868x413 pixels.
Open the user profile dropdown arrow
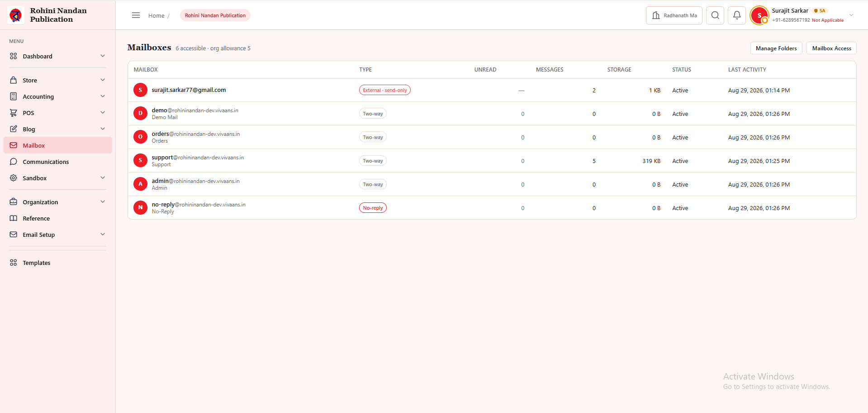[851, 15]
